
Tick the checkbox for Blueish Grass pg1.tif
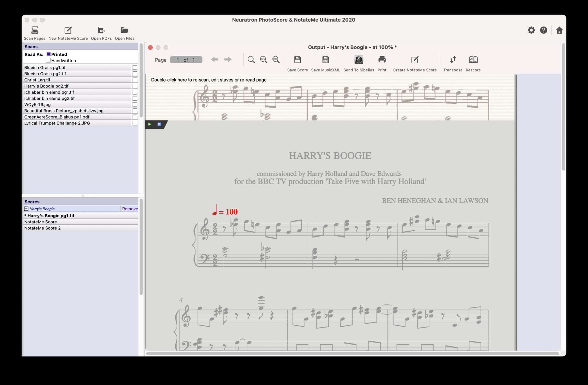pyautogui.click(x=135, y=68)
